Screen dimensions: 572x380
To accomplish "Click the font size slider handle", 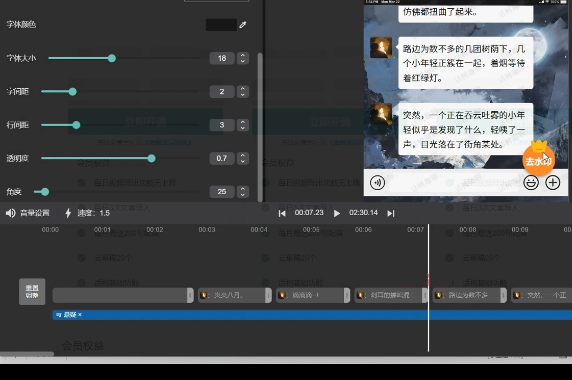I will (112, 58).
